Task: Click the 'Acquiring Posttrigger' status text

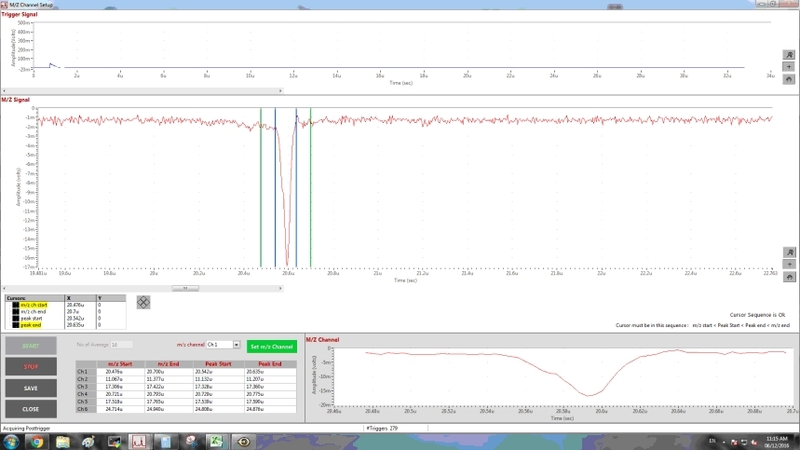Action: tap(27, 429)
